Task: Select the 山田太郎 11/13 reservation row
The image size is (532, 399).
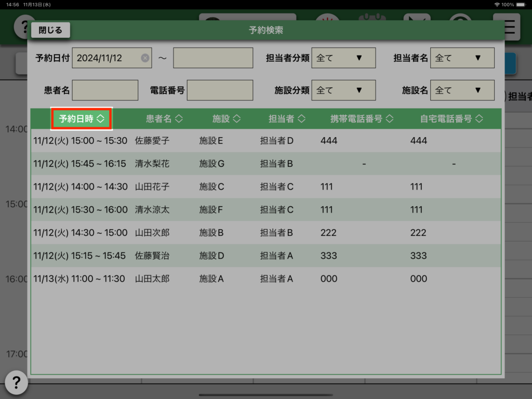Action: point(265,279)
